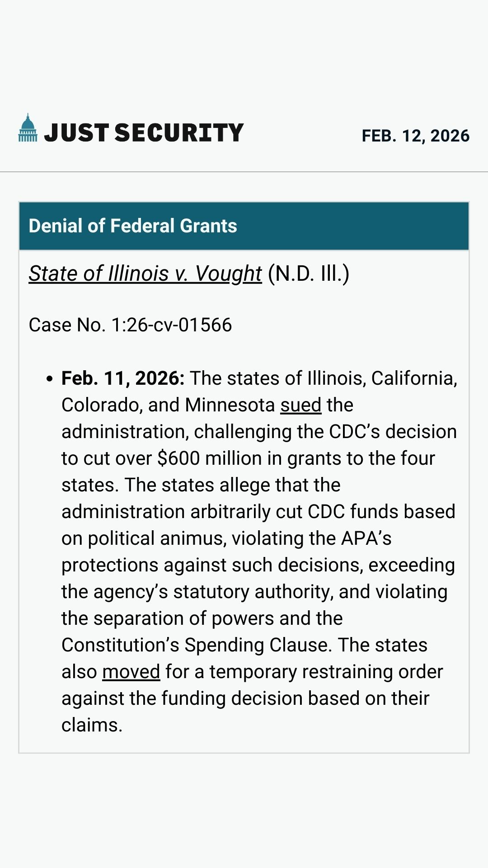Click Case No. 1:26-cv-01566 text
Viewport: 488px width, 868px height.
tap(130, 325)
